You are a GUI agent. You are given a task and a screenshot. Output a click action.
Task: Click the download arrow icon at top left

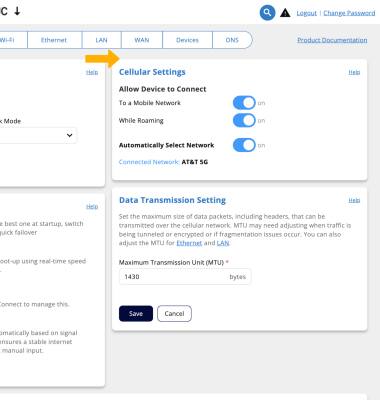pos(17,11)
